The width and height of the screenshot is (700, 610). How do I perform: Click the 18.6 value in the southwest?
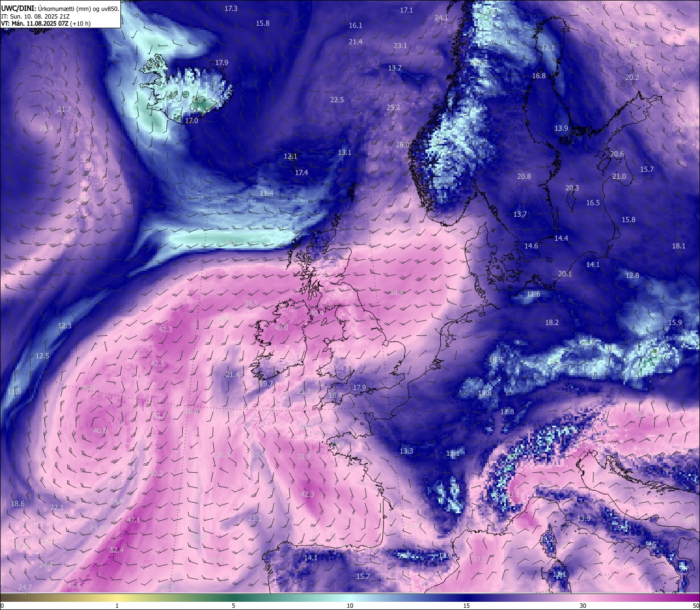tap(17, 503)
